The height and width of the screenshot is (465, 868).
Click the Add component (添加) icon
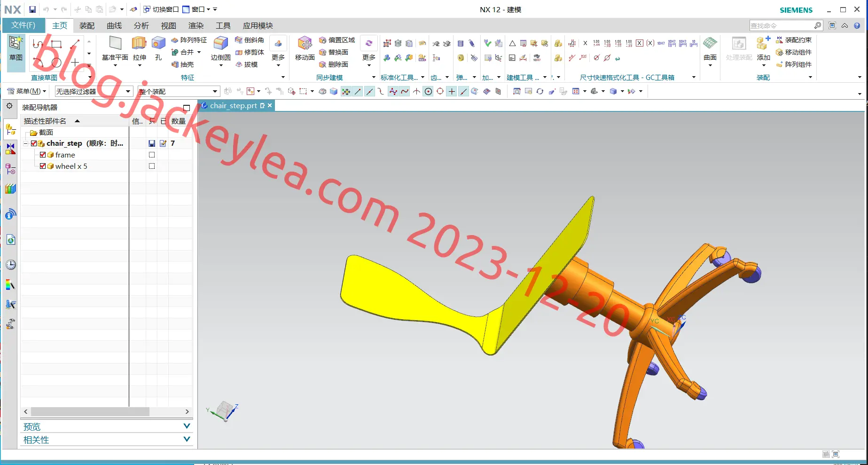coord(763,49)
